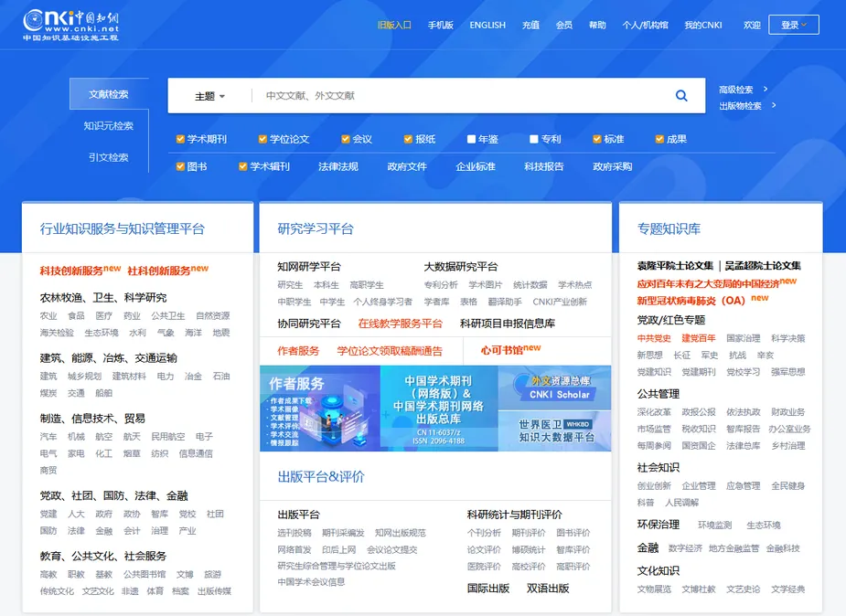
Task: Open the 个刊分析 link
Action: pos(484,533)
